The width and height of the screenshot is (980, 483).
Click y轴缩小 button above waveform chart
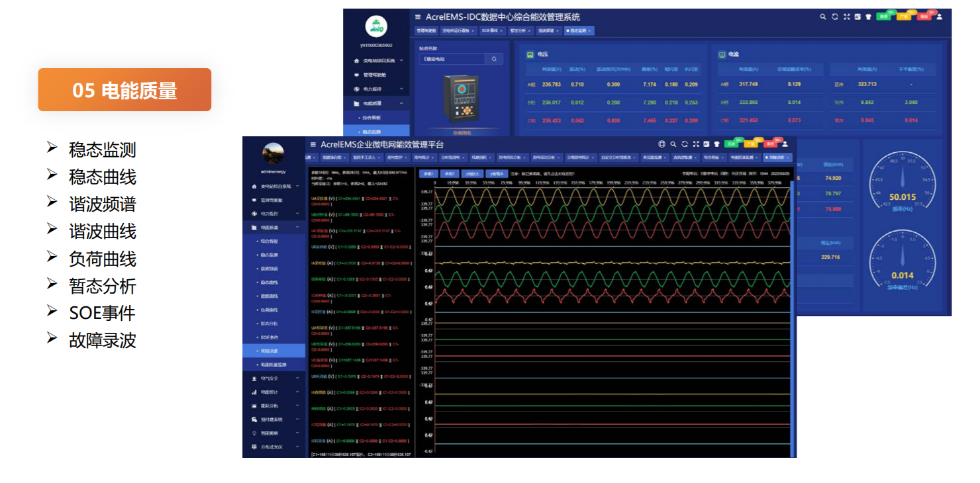coord(497,173)
